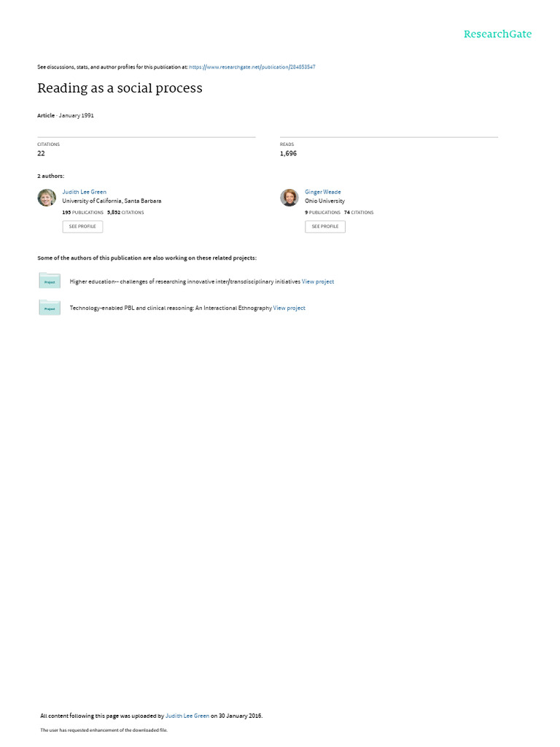See profile for Ginger Weade
This screenshot has height=747, width=560.
click(x=325, y=226)
